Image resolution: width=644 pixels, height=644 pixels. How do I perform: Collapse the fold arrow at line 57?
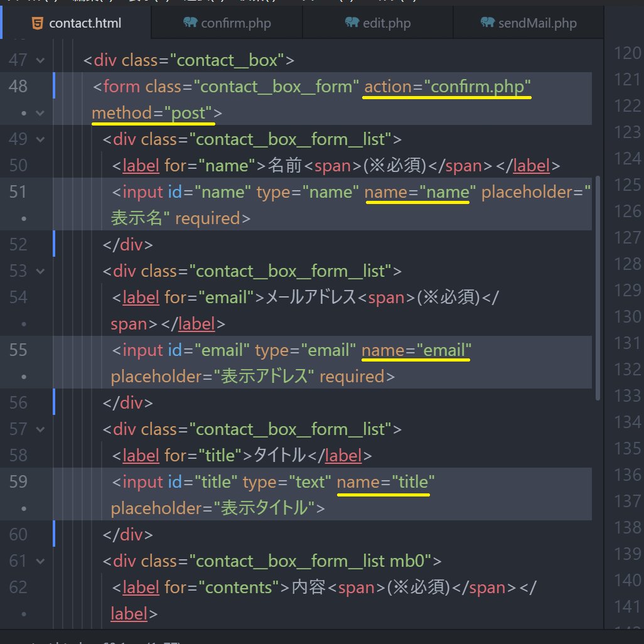tap(40, 429)
